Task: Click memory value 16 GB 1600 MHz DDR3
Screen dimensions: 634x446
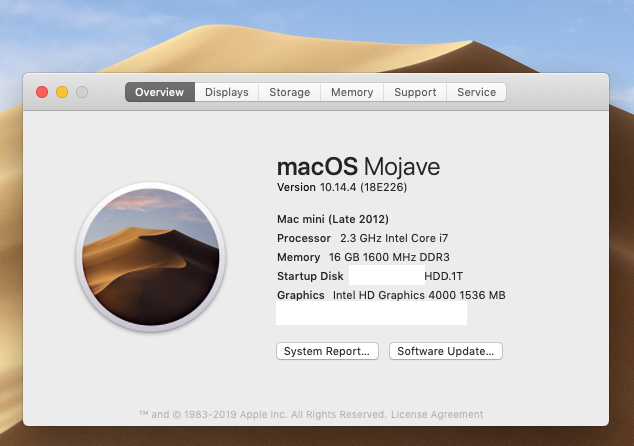Action: click(x=389, y=257)
